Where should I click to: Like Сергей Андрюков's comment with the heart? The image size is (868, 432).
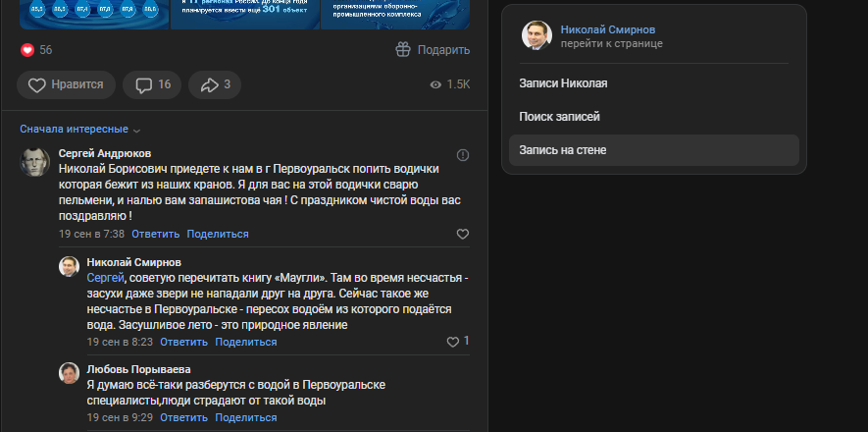pyautogui.click(x=463, y=235)
